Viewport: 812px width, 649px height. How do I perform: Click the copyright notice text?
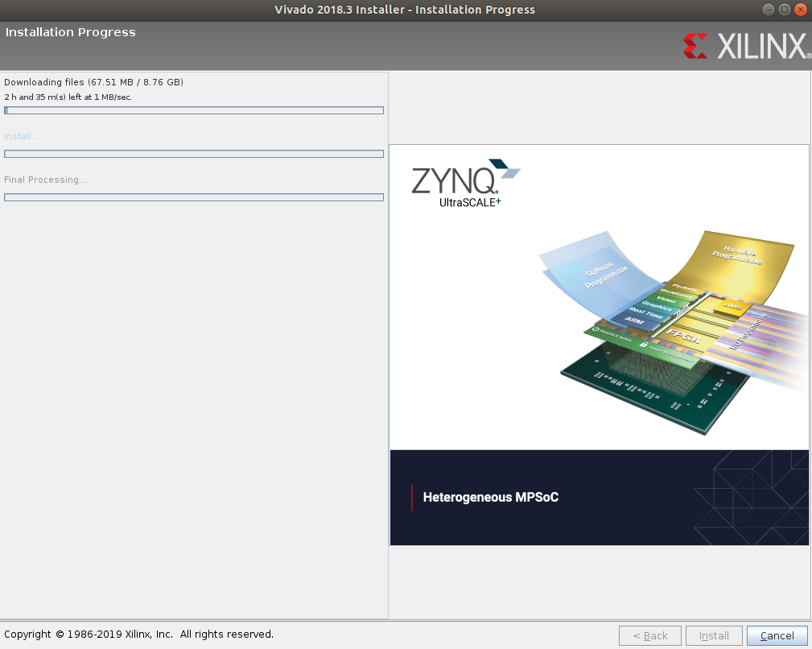coord(137,634)
